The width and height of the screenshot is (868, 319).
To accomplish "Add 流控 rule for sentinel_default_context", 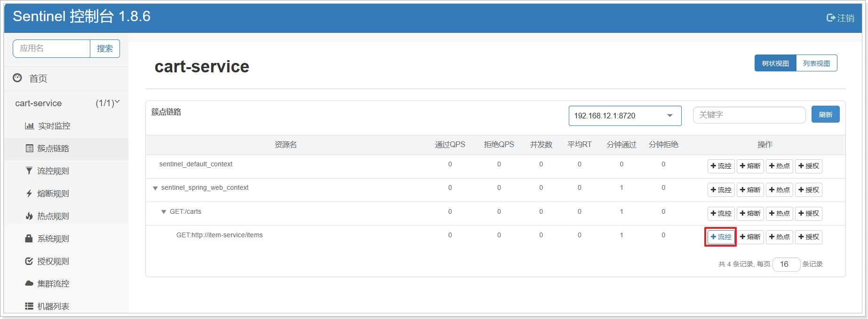I will click(x=721, y=166).
